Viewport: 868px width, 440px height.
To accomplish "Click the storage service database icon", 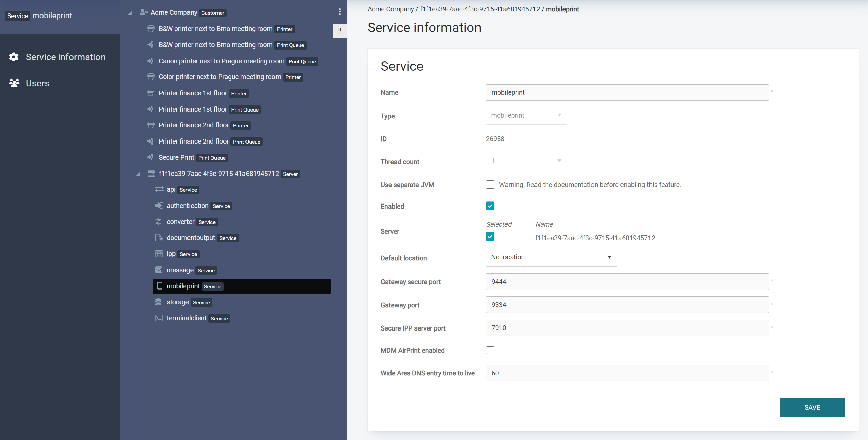I will [x=158, y=302].
